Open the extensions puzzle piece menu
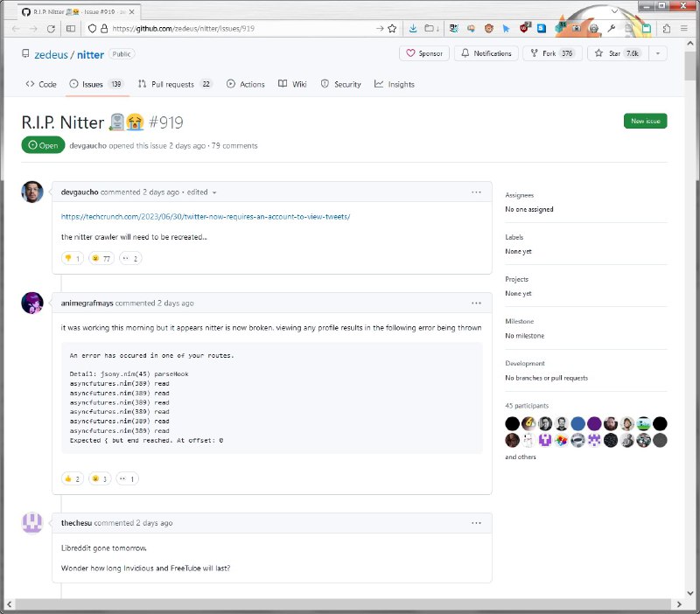The height and width of the screenshot is (614, 700). click(667, 29)
